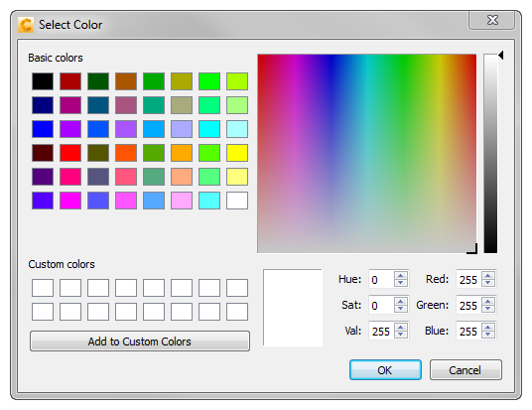Click in the hue-saturation color gradient field
This screenshot has width=532, height=410.
(367, 154)
